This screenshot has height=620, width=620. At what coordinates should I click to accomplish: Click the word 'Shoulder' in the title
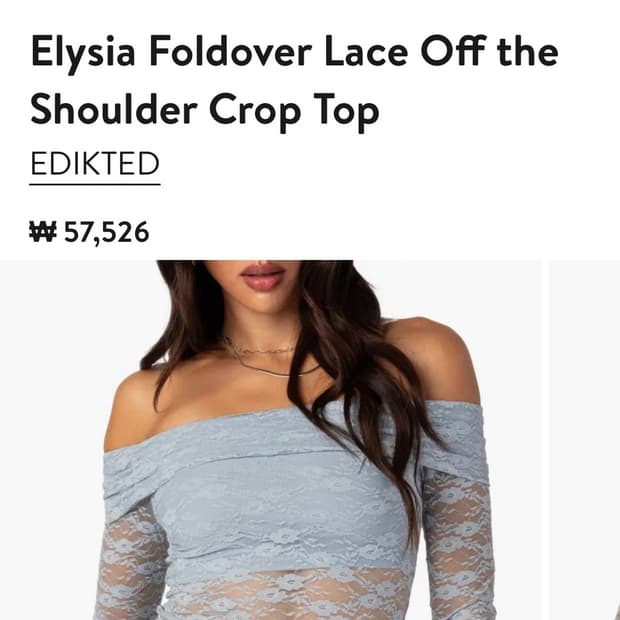(114, 110)
